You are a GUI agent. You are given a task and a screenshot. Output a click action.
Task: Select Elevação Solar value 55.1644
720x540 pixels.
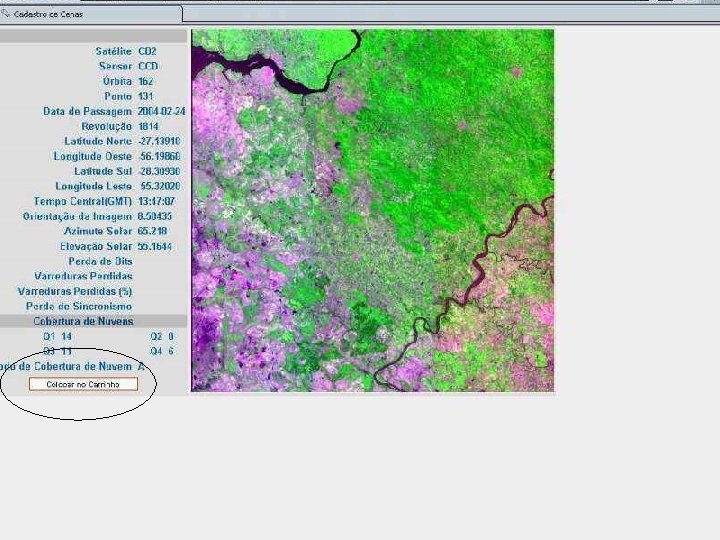[x=155, y=247]
